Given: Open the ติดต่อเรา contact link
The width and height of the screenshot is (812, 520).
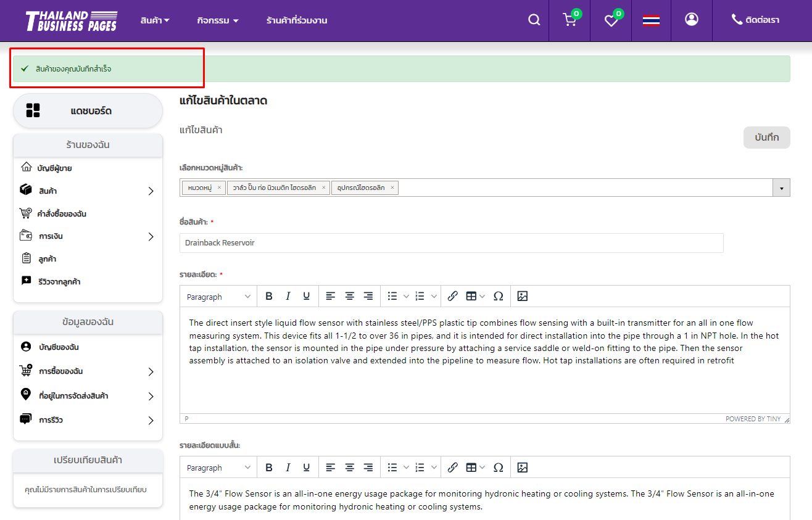Looking at the screenshot, I should [x=755, y=20].
